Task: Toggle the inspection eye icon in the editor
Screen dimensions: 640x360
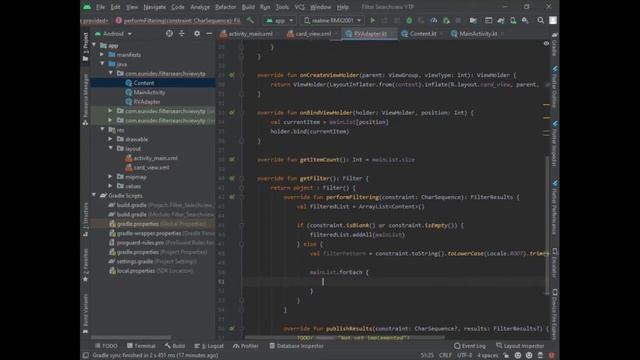Action: coord(546,43)
